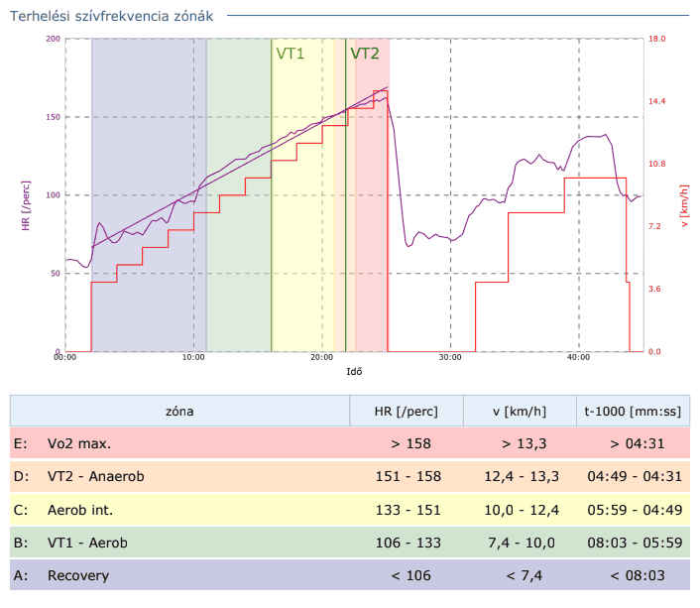The image size is (700, 608).
Task: Click the VT2 label in the chart
Action: 365,54
